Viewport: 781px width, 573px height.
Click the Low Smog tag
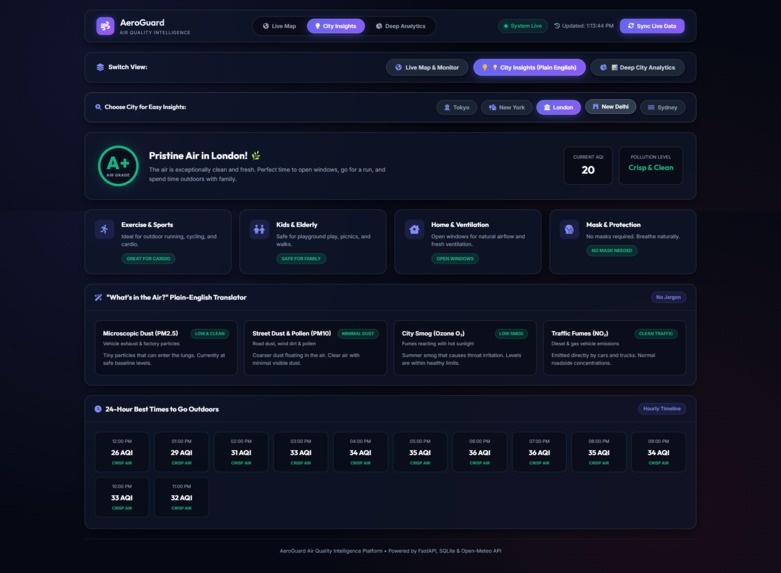coord(511,334)
